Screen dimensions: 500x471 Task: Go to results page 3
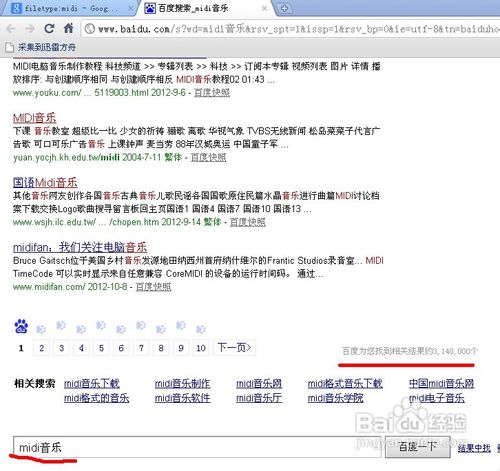61,348
